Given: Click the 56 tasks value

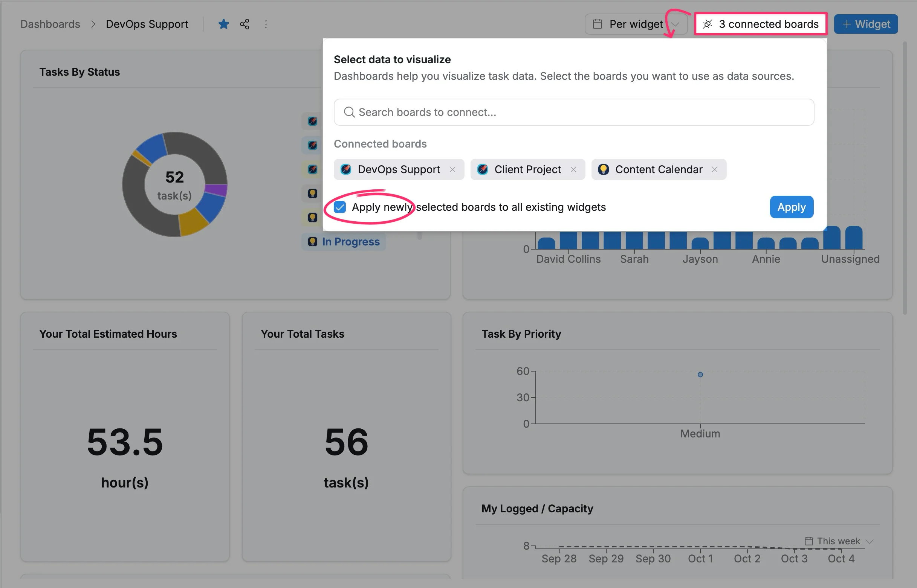Looking at the screenshot, I should pyautogui.click(x=346, y=442).
